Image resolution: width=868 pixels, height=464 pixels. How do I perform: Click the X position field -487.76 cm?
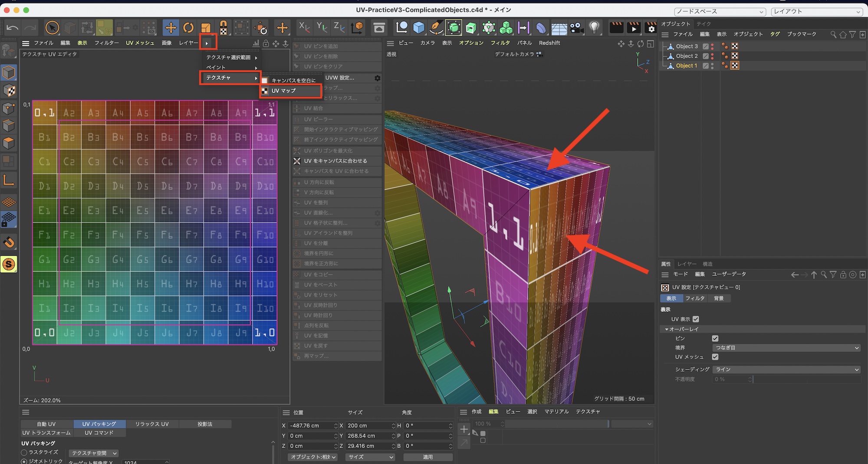pyautogui.click(x=309, y=426)
